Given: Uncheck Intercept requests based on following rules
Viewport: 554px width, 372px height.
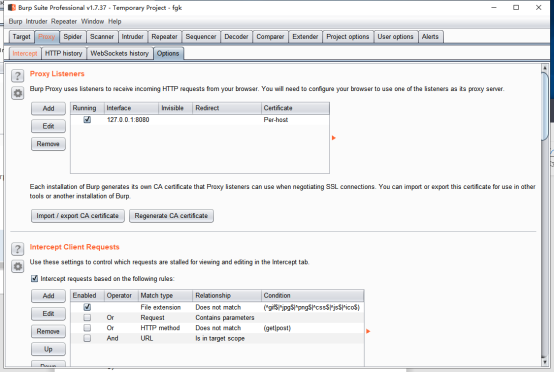Looking at the screenshot, I should pos(35,279).
